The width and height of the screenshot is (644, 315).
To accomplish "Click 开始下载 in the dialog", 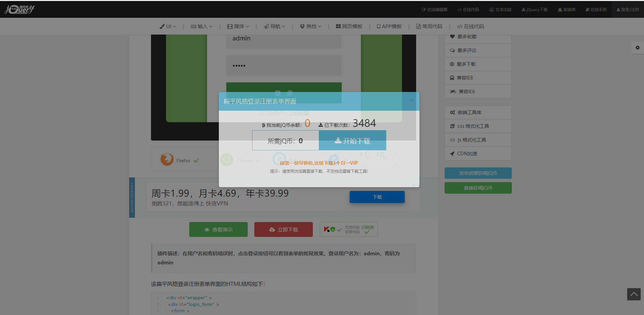I will pos(352,140).
